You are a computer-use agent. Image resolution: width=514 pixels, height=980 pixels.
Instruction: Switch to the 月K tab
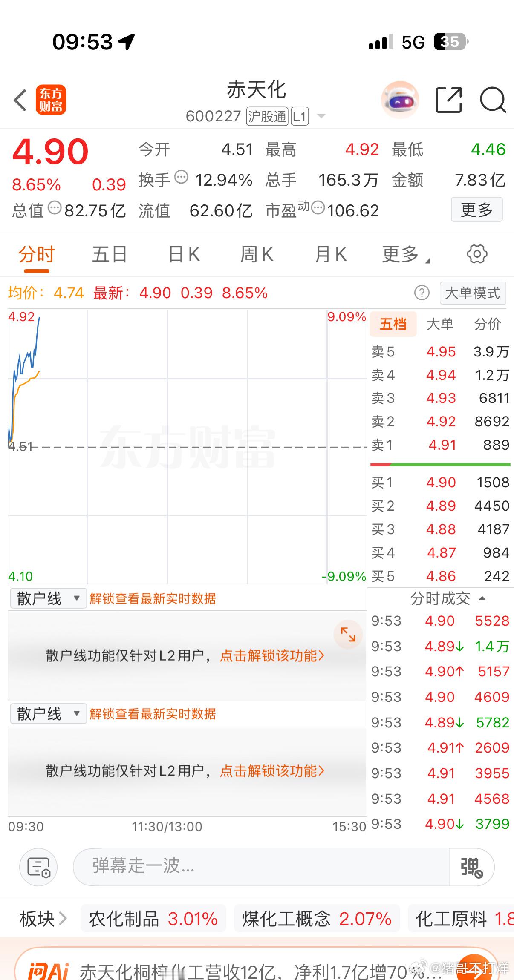[x=331, y=255]
